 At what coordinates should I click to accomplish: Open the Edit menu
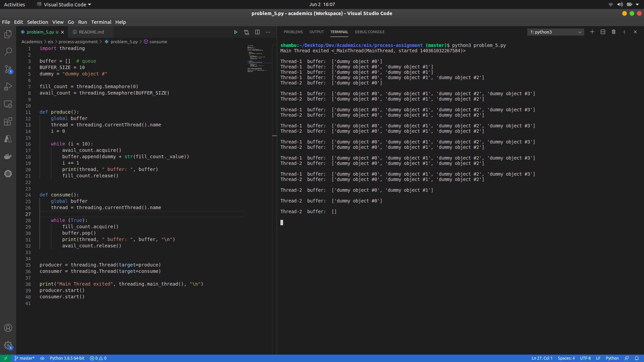tap(18, 22)
